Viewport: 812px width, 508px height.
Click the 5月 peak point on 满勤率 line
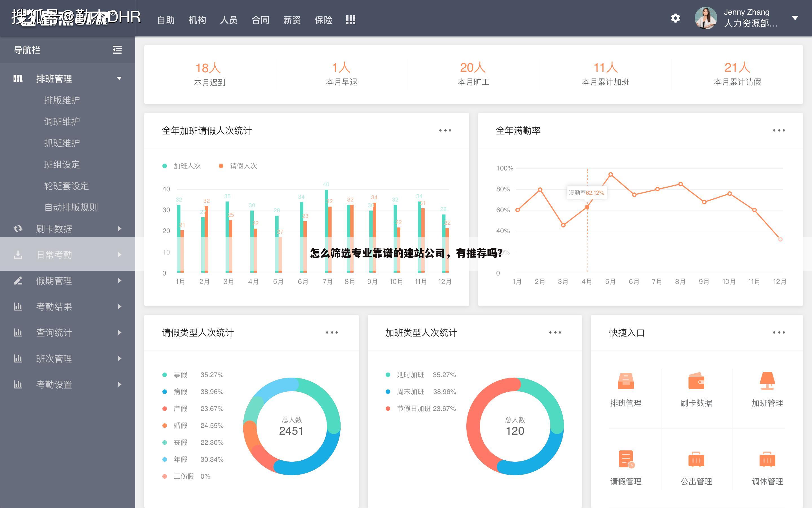click(611, 174)
